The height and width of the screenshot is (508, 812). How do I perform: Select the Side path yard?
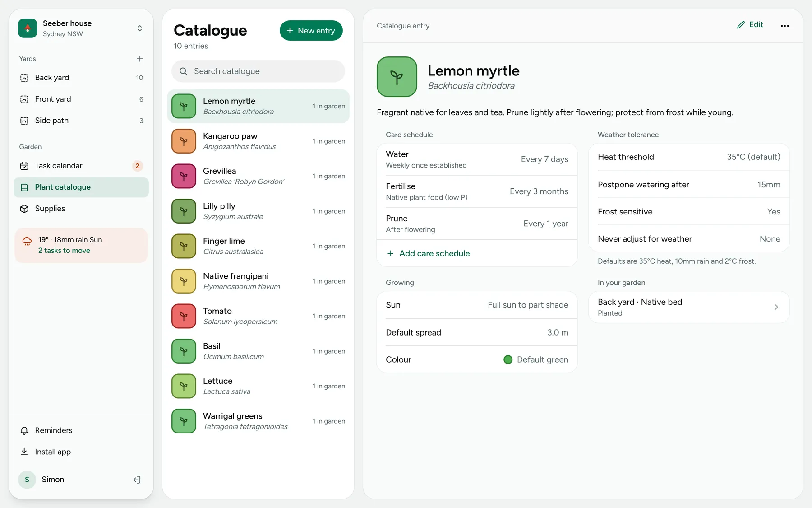[x=81, y=121]
